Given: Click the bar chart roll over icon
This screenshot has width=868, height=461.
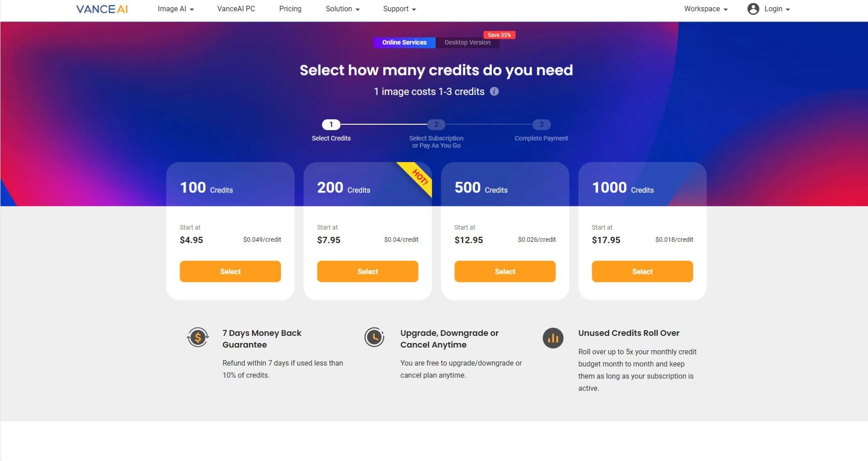Looking at the screenshot, I should click(x=552, y=338).
